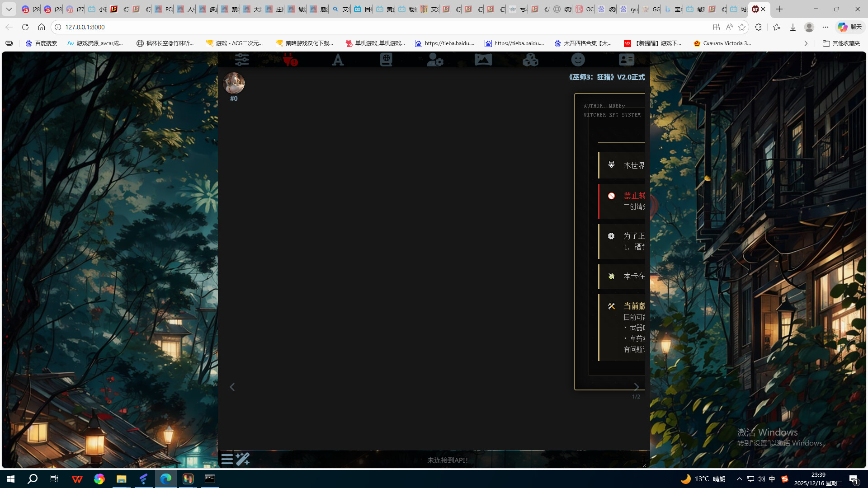Open Windows taskbar search

click(x=33, y=479)
